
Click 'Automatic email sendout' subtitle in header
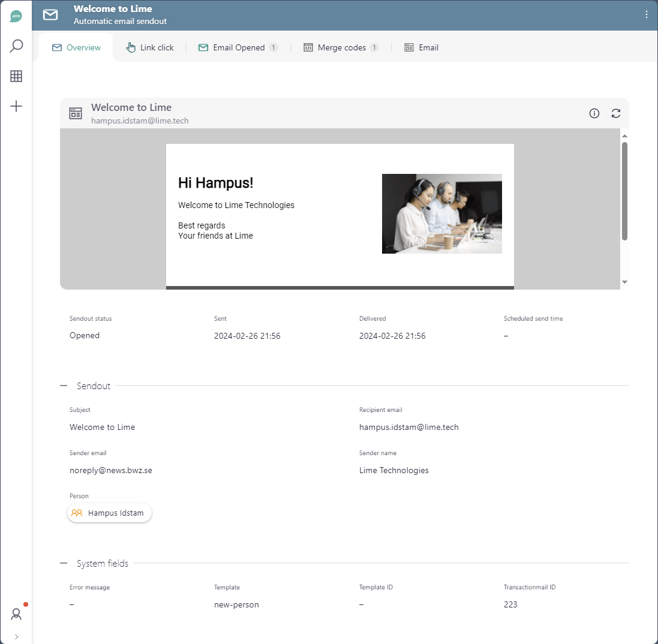(120, 21)
